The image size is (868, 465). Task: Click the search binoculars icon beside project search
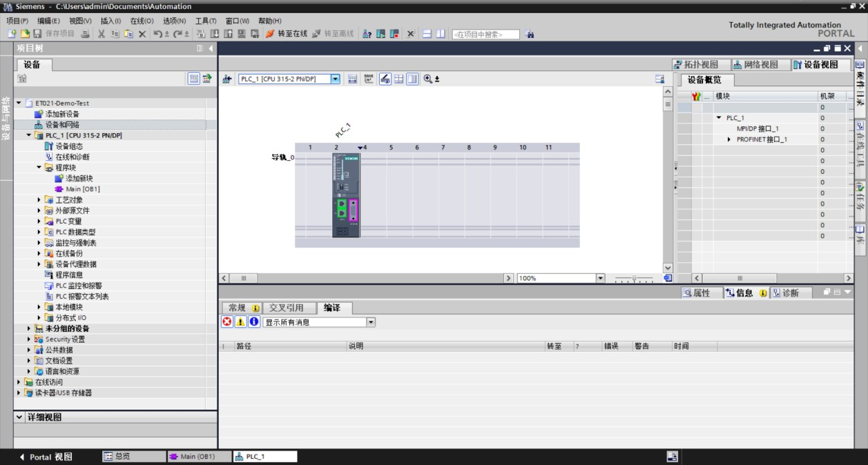tap(530, 34)
